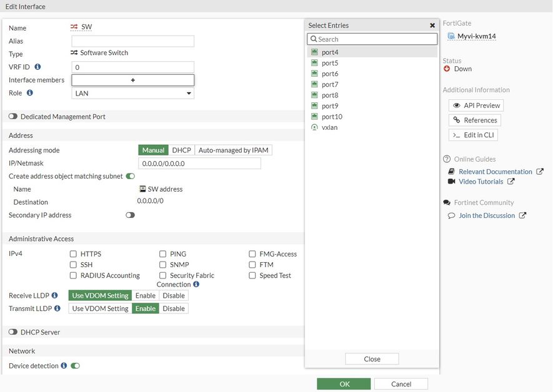This screenshot has height=392, width=553.
Task: Click the Role info icon
Action: (x=29, y=93)
